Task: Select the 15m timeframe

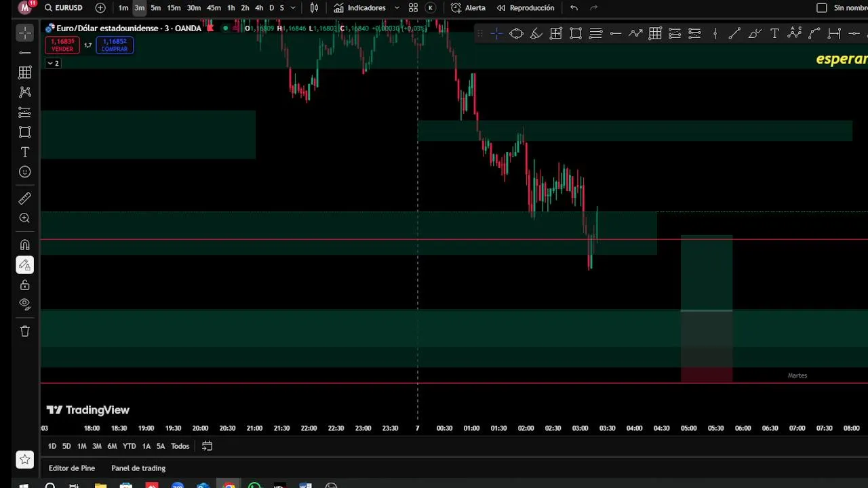Action: [x=174, y=8]
